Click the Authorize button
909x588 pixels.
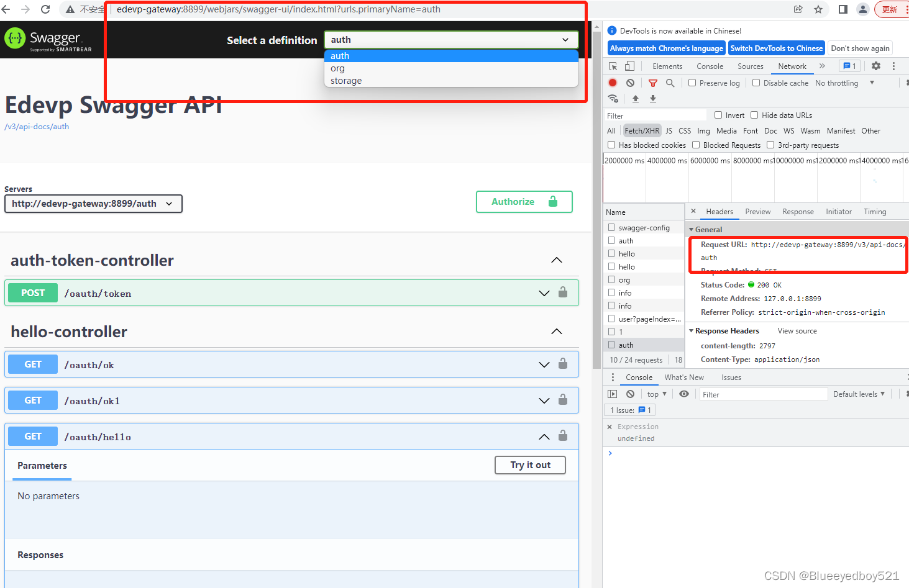tap(524, 202)
